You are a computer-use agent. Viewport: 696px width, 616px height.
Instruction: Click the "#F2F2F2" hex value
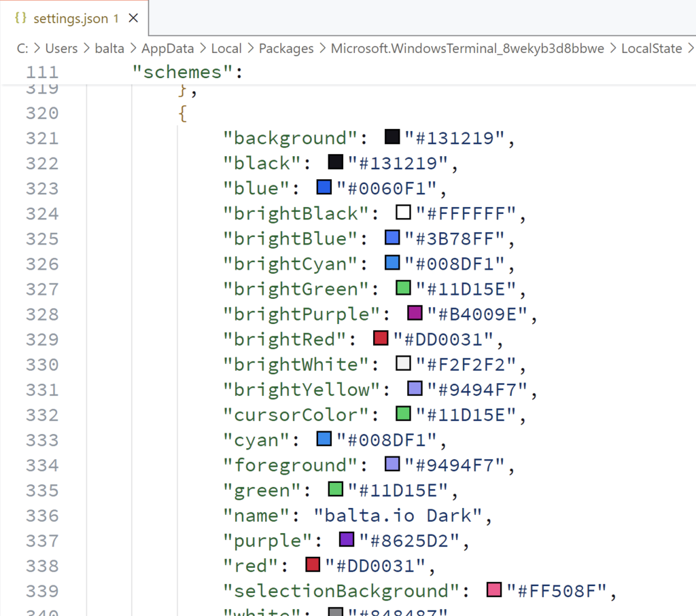point(466,365)
